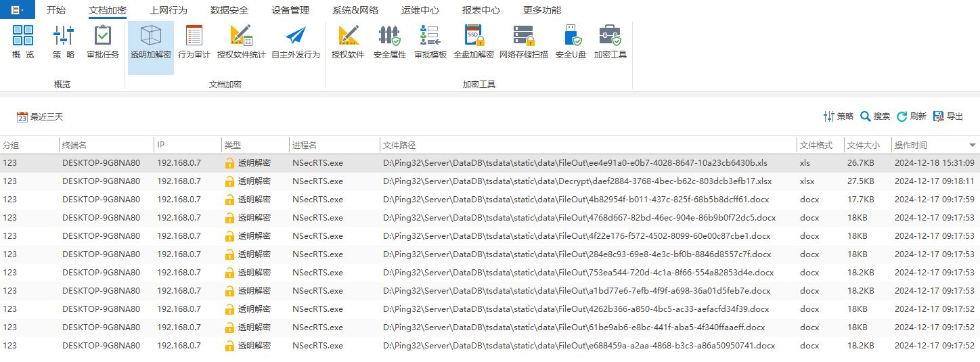Click the 分组 column header
The image size is (980, 362).
[x=30, y=145]
